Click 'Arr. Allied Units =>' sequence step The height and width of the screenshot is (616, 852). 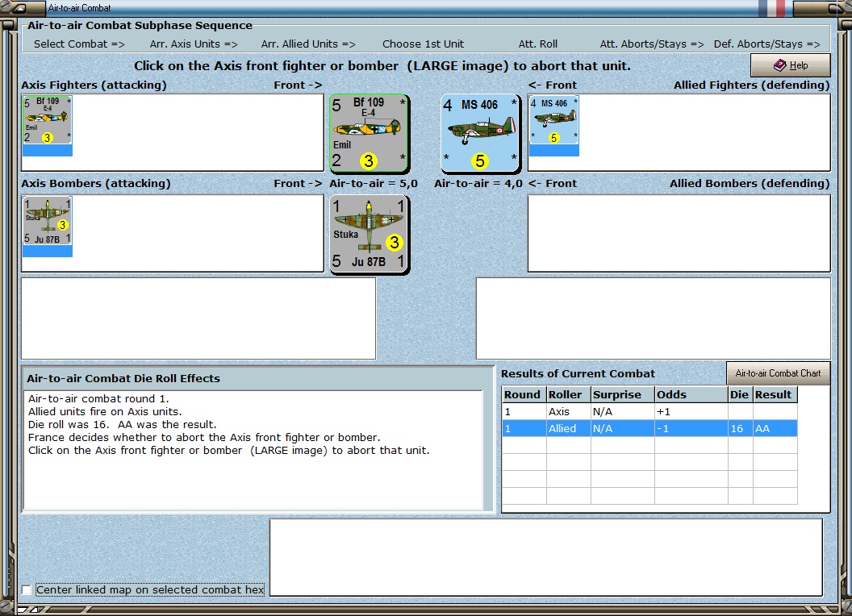pyautogui.click(x=308, y=44)
